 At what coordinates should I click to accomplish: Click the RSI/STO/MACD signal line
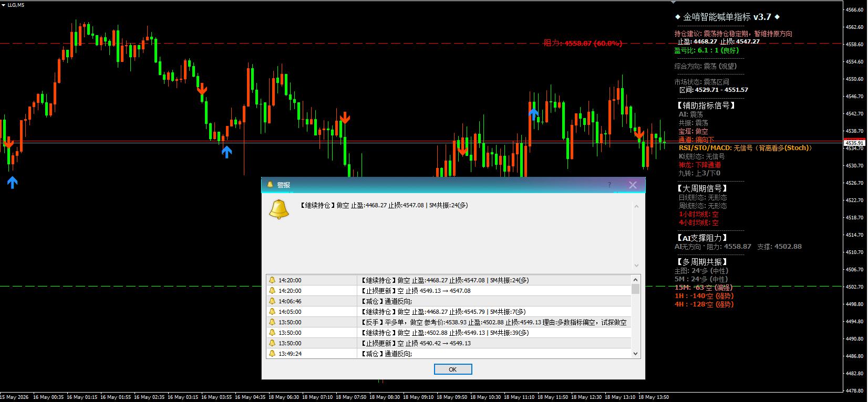coord(746,148)
